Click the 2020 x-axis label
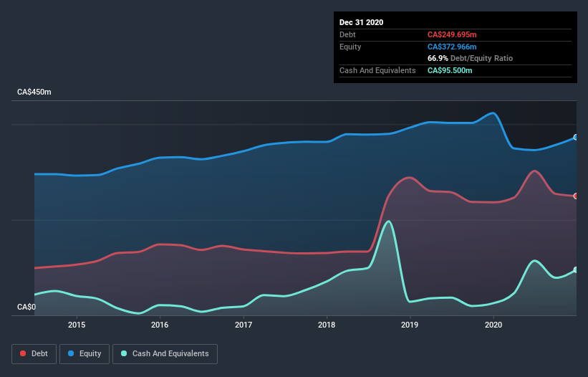Screen dimensions: 588x377 (x=493, y=325)
